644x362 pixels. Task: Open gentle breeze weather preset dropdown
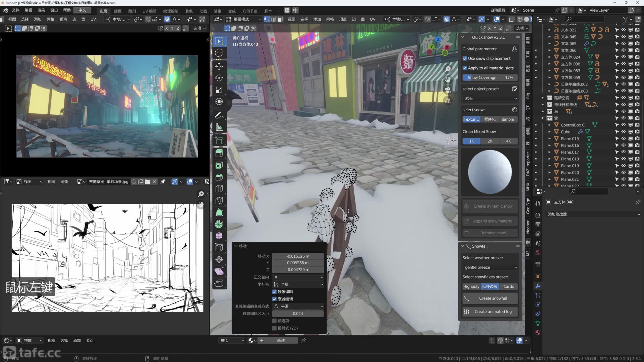pos(490,267)
